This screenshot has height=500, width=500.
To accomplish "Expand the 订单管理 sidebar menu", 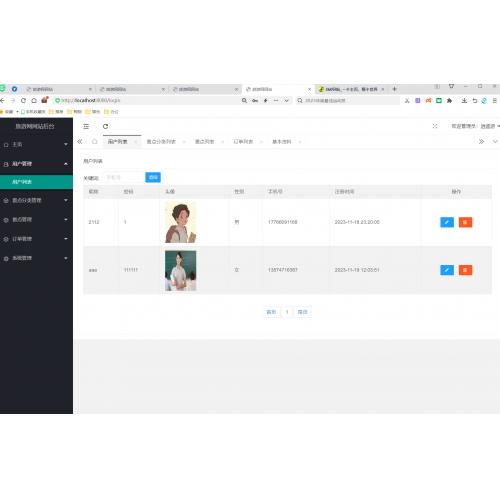I will pos(36,239).
